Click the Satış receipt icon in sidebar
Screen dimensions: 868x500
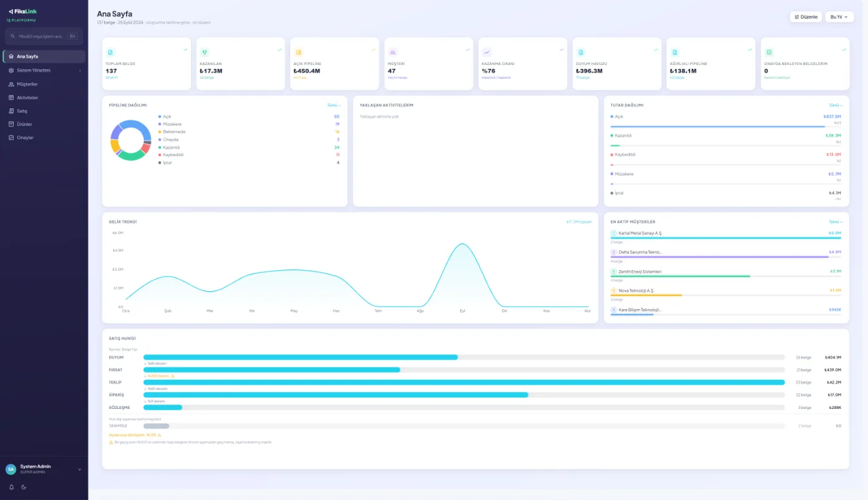coord(11,111)
